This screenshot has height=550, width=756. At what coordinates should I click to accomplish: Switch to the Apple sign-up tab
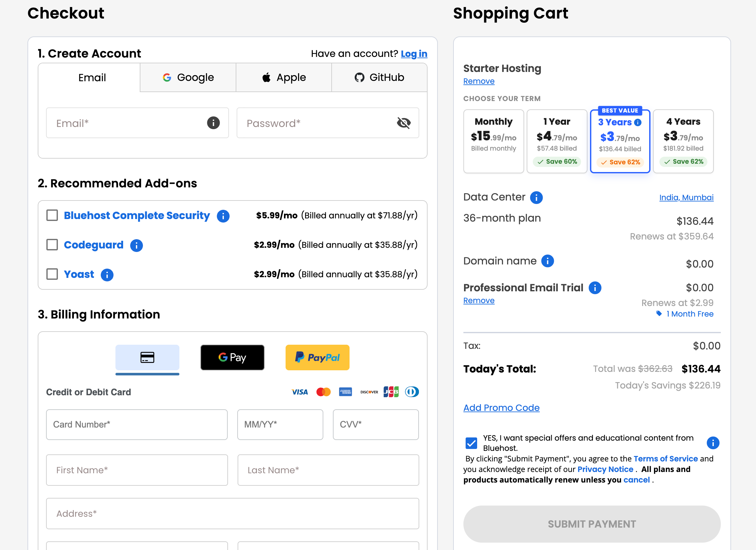click(x=284, y=77)
